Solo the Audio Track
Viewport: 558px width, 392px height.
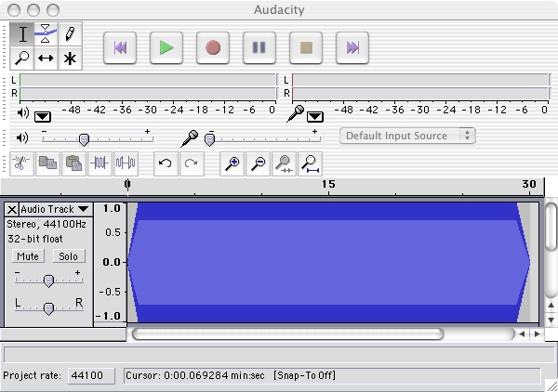click(69, 256)
